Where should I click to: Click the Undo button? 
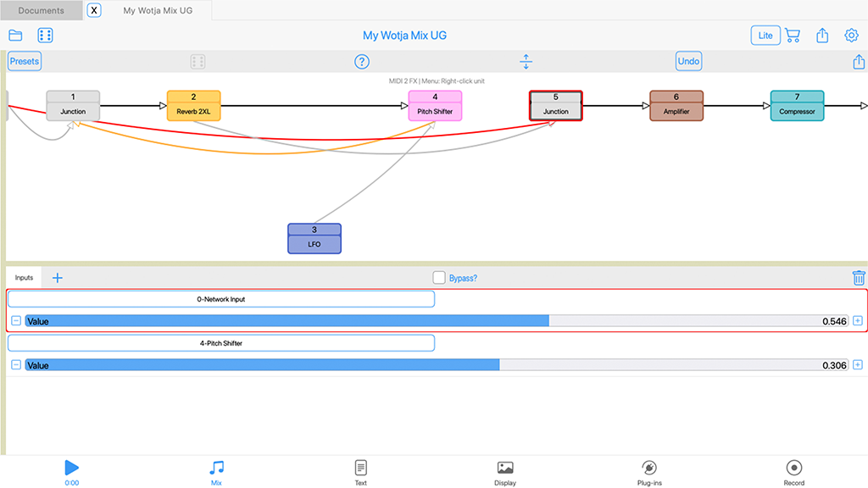click(688, 62)
